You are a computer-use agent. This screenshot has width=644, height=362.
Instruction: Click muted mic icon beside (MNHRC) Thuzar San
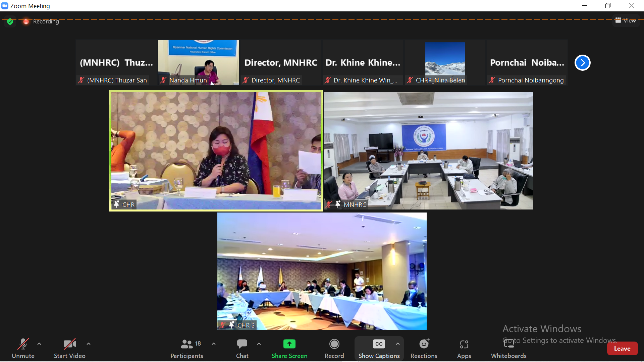coord(81,80)
